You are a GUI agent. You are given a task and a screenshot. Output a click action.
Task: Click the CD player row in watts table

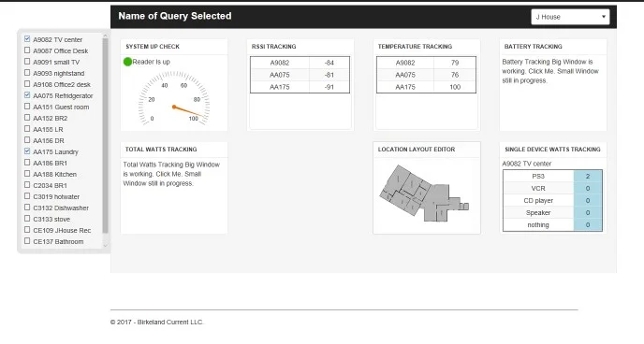coord(552,200)
